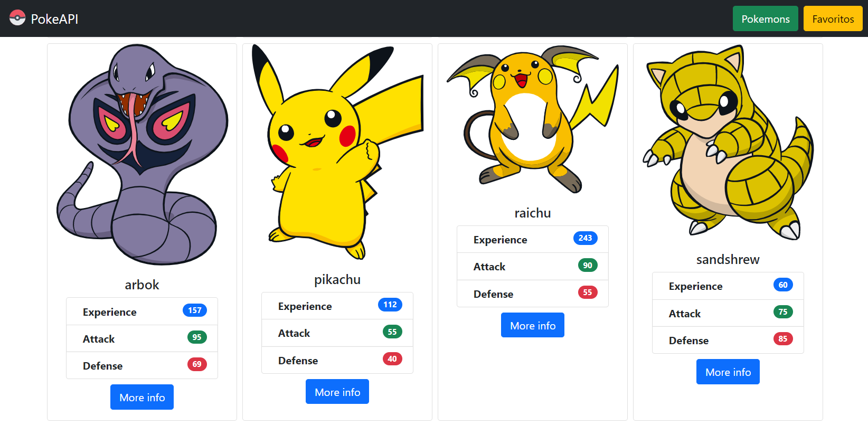
Task: Open More info for raichu
Action: (x=533, y=325)
